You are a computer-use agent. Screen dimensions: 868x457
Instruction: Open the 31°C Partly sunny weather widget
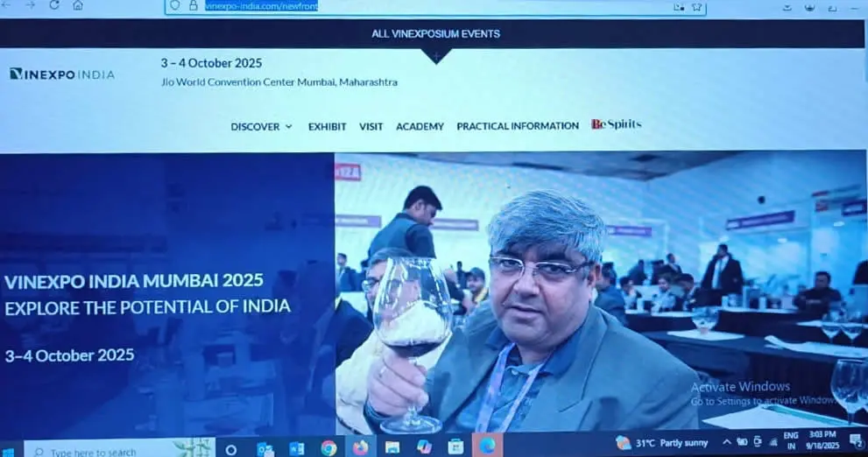pos(661,443)
